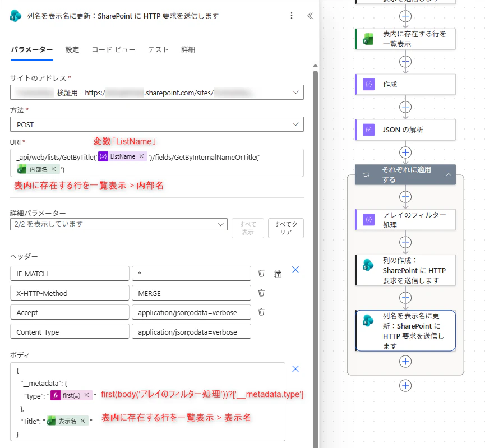Remove the ボディ parameter with X
This screenshot has height=448, width=485.
click(x=295, y=369)
